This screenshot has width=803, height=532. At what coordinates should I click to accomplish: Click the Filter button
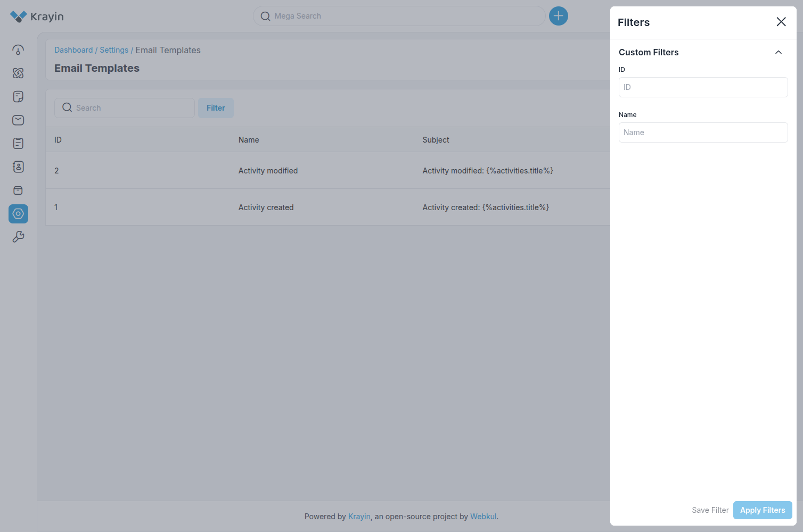216,108
